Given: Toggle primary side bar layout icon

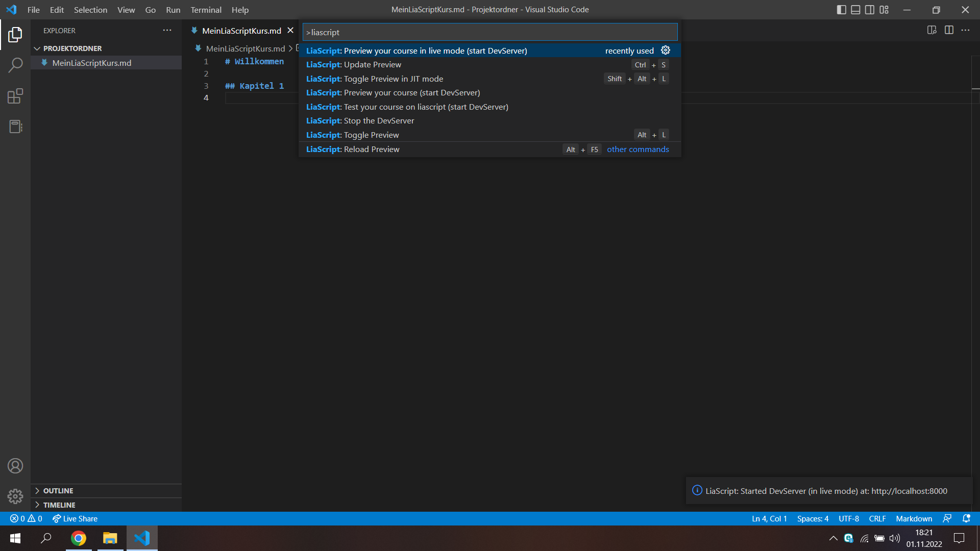Looking at the screenshot, I should pos(841,10).
